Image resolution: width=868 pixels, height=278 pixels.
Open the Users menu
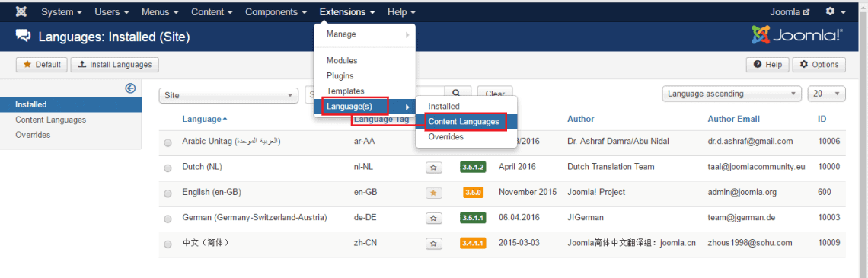[x=111, y=11]
